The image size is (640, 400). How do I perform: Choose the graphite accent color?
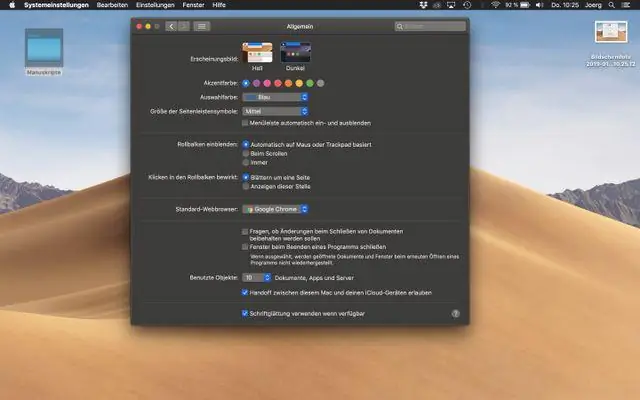(x=320, y=83)
